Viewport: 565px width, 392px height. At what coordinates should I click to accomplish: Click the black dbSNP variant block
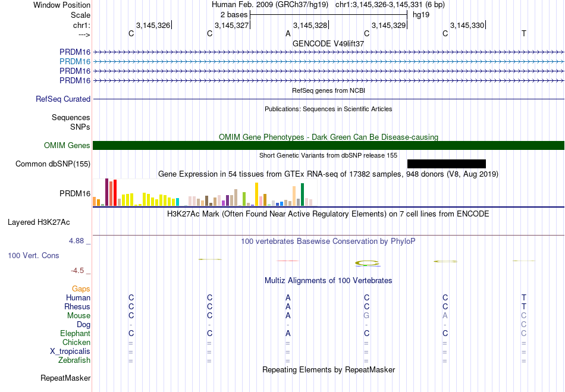[447, 164]
